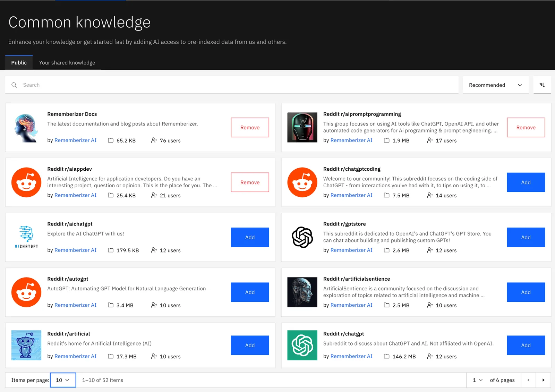This screenshot has height=392, width=555.
Task: Switch to Your shared knowledge tab
Action: 67,63
